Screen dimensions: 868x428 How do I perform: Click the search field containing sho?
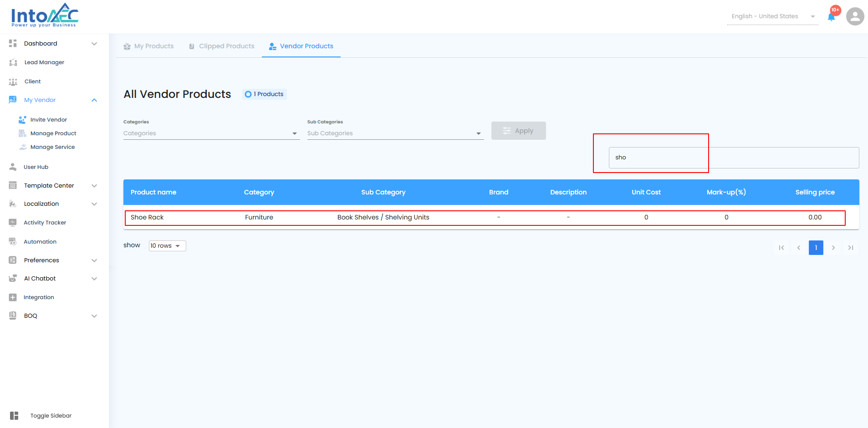[734, 158]
